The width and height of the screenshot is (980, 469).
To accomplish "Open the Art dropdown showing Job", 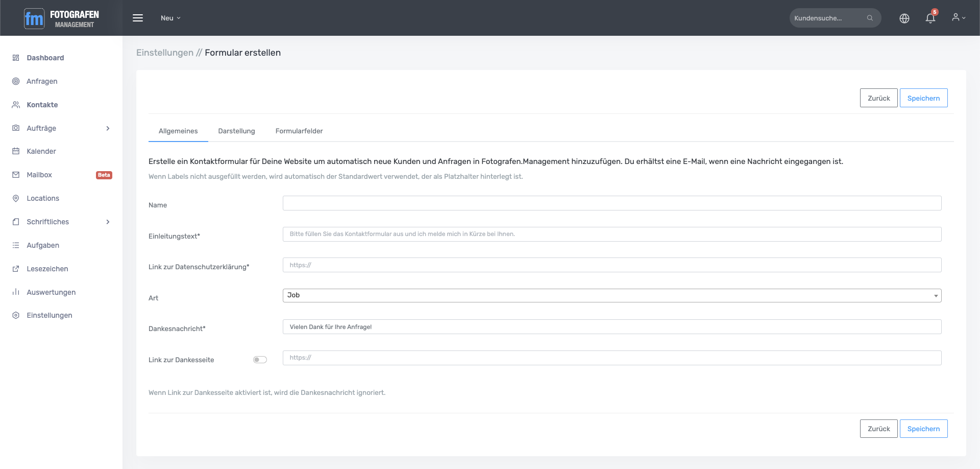I will (611, 295).
